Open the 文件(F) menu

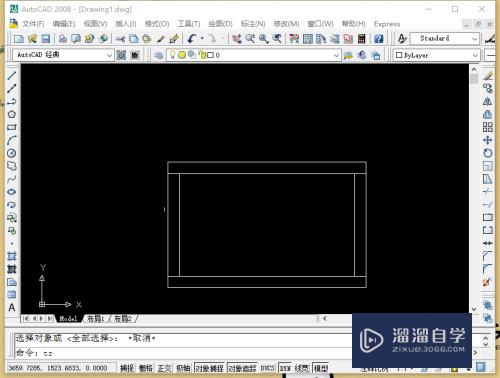pos(33,24)
